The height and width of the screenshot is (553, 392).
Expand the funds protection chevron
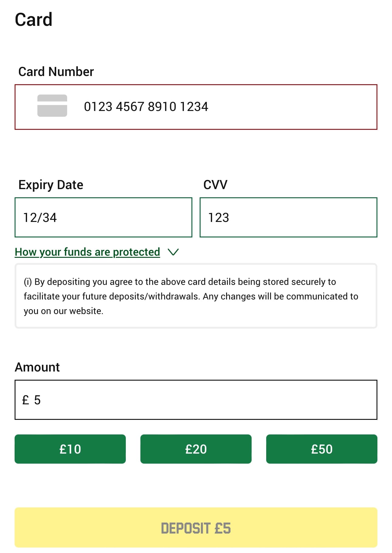173,252
